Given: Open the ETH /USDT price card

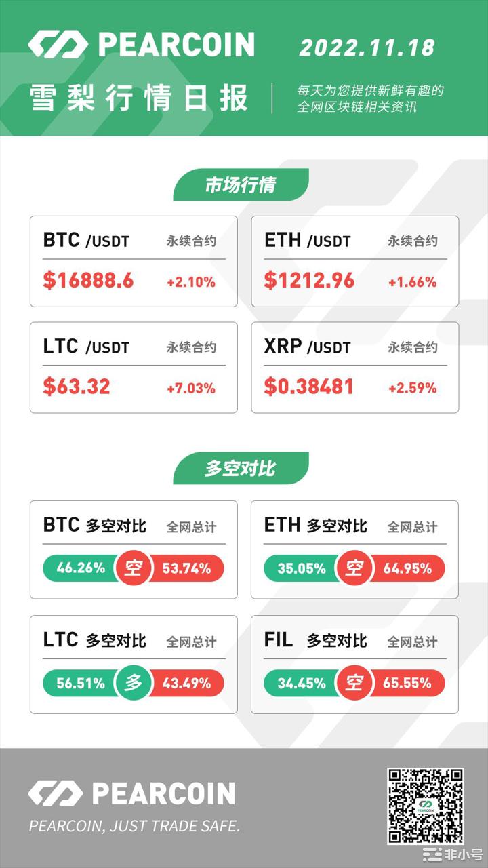Looking at the screenshot, I should (x=354, y=261).
